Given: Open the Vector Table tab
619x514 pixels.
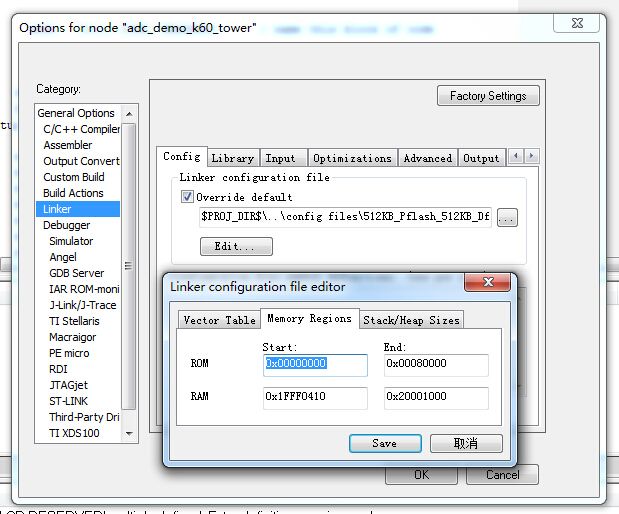Looking at the screenshot, I should pos(219,320).
